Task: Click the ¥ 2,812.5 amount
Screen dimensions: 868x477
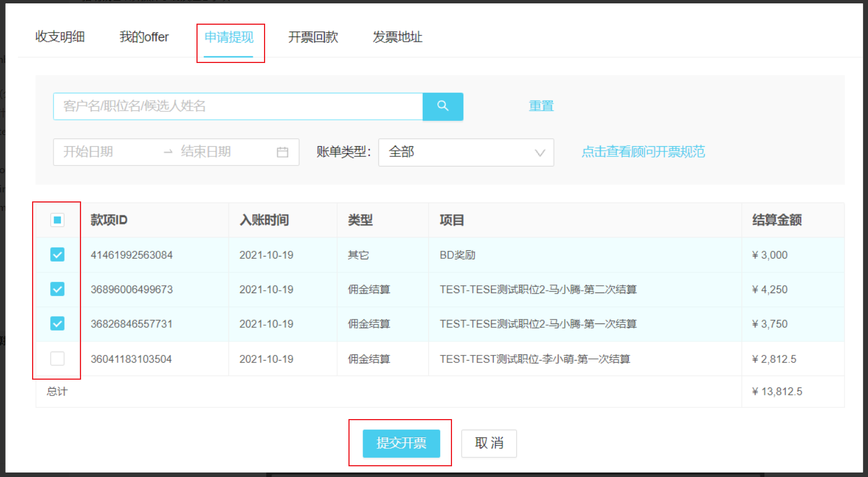Action: coord(775,359)
